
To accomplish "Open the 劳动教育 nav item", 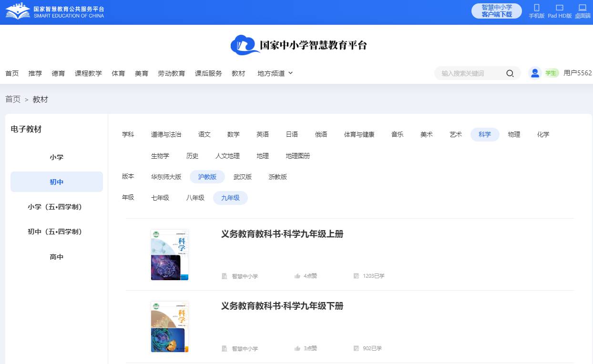I will 172,73.
